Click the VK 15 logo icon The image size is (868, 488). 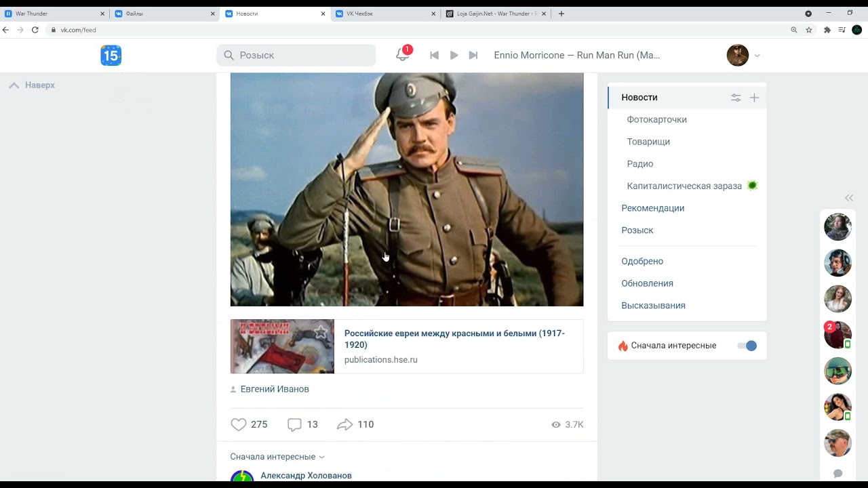click(111, 56)
